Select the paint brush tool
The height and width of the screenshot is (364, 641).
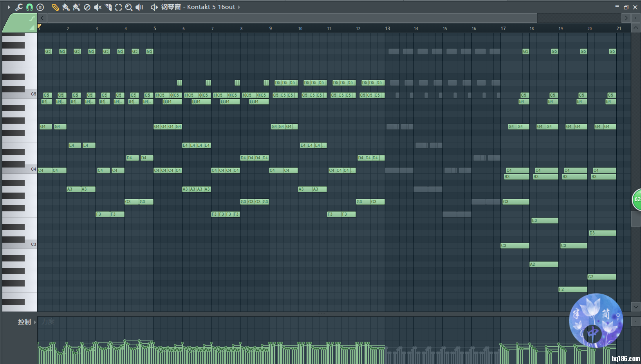(66, 7)
